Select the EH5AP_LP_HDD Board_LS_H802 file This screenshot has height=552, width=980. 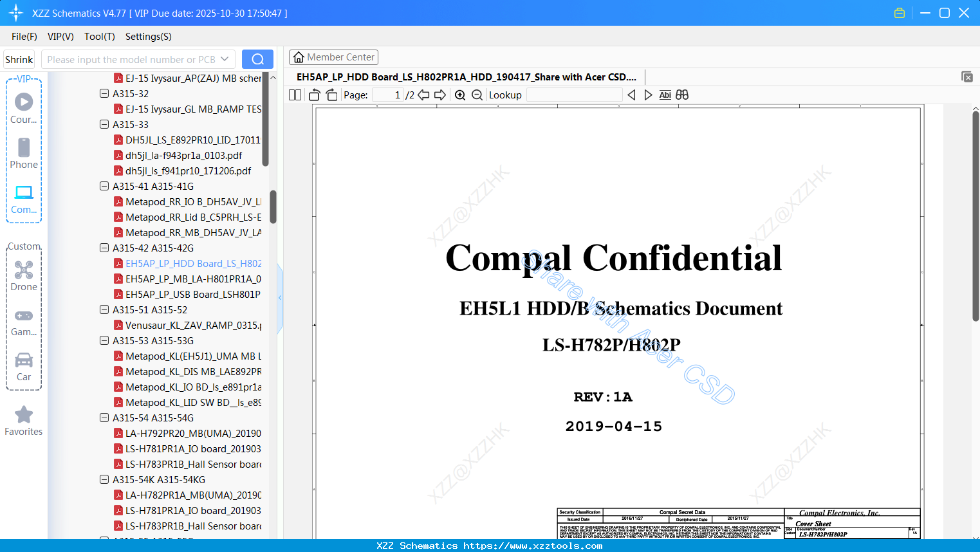193,263
